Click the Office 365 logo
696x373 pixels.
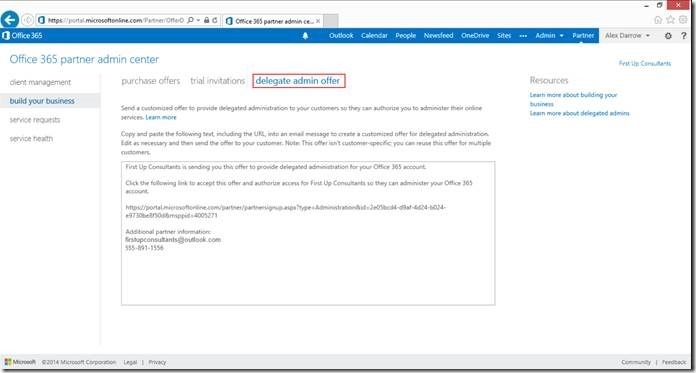click(x=22, y=36)
